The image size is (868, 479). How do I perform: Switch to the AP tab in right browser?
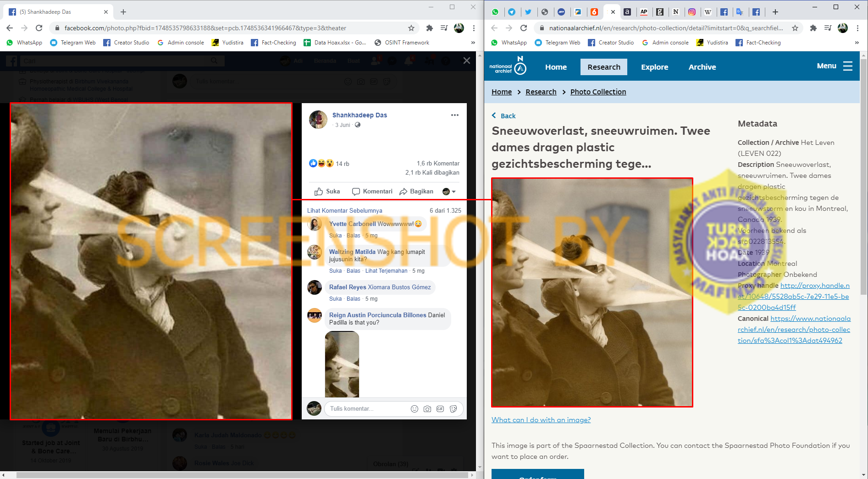(644, 12)
